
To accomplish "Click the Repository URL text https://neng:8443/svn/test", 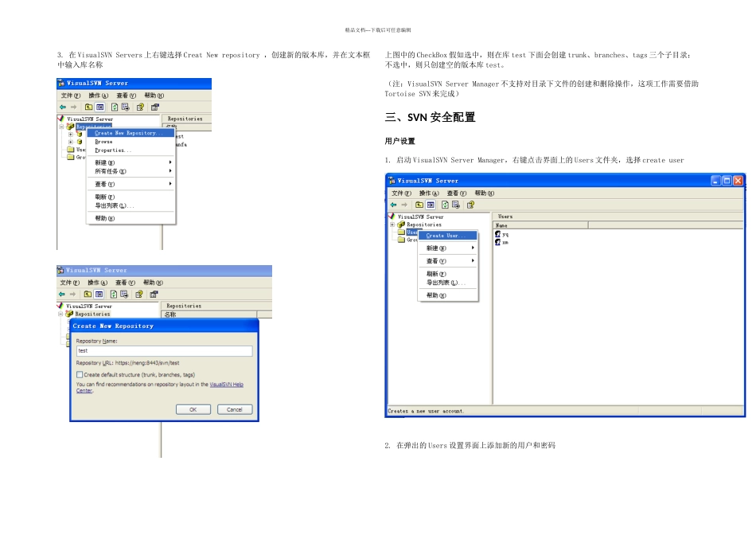I will (147, 363).
